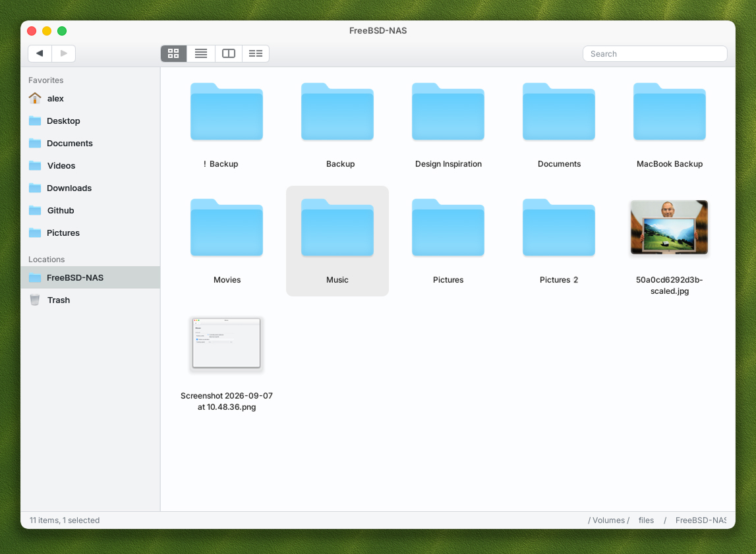This screenshot has width=756, height=554.
Task: Select the Screenshot 2026-09-07 png thumbnail
Action: (227, 343)
